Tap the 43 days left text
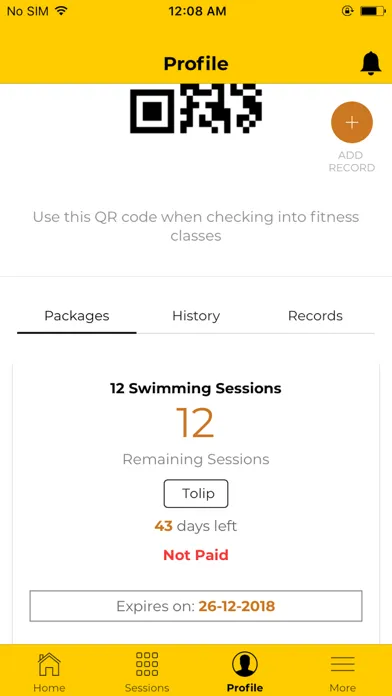 tap(196, 526)
